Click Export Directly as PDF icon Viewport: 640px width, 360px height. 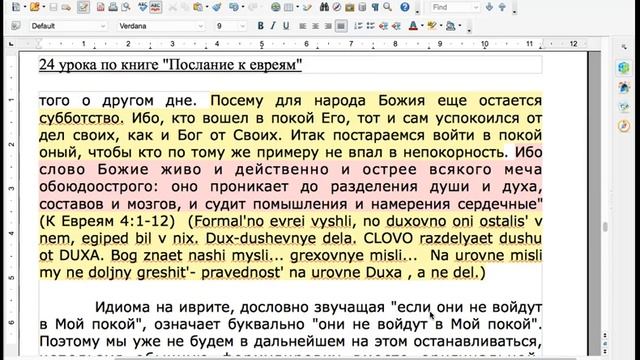(100, 7)
